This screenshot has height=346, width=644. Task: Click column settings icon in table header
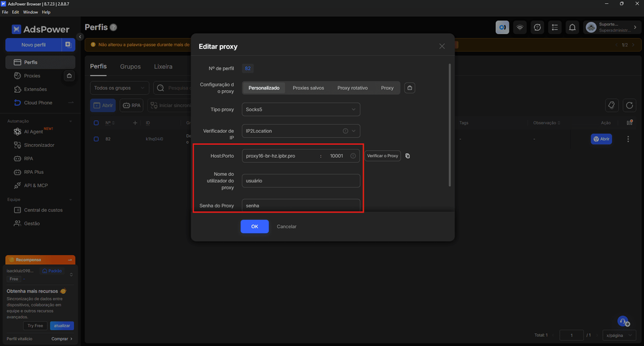pos(630,122)
